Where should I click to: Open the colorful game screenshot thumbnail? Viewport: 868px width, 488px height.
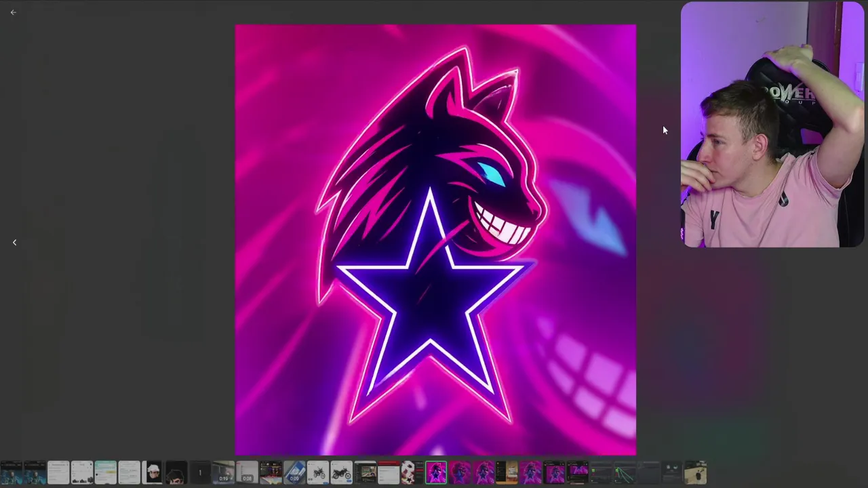click(x=271, y=472)
